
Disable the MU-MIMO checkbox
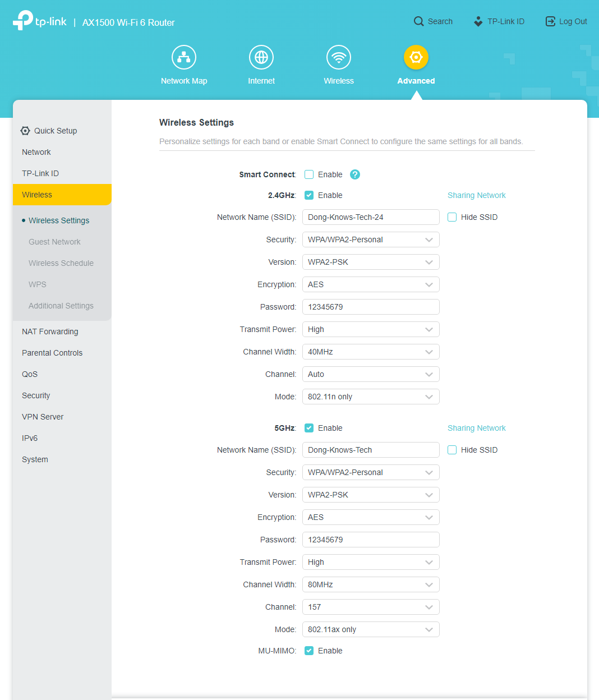[x=309, y=651]
